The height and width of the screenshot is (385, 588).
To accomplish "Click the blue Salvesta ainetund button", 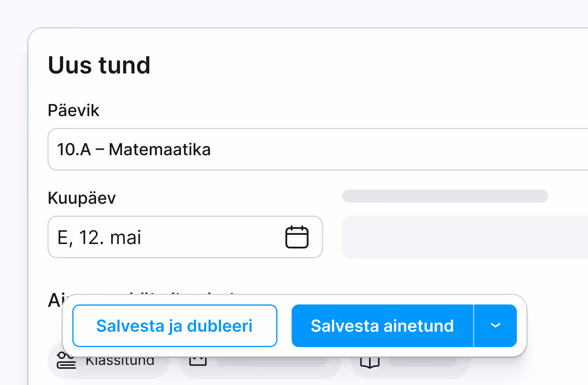I will tap(382, 326).
